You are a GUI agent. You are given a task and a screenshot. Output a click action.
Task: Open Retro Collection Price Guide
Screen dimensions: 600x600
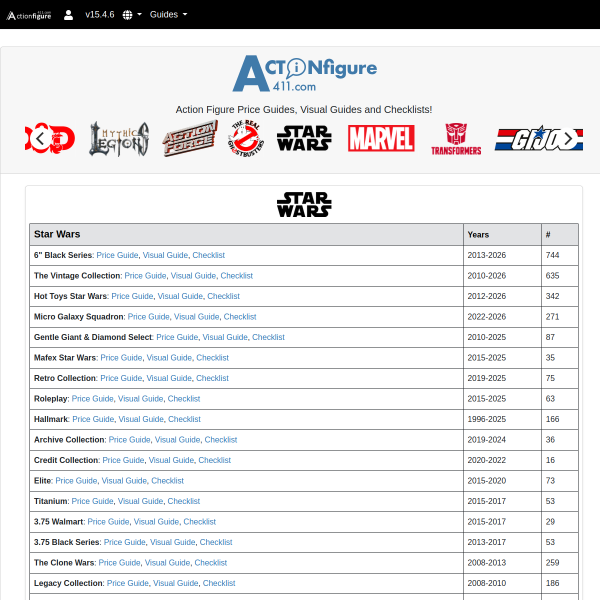(121, 378)
